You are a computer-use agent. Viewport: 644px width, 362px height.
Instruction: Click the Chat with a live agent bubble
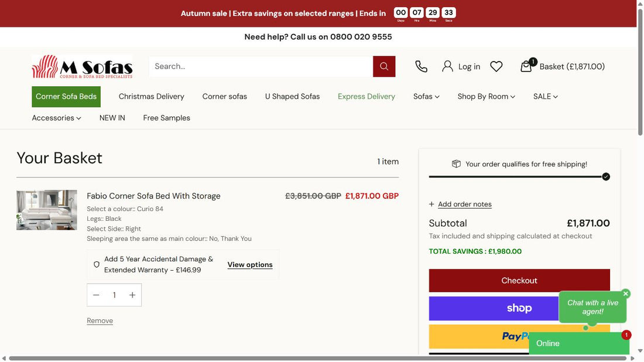point(592,307)
